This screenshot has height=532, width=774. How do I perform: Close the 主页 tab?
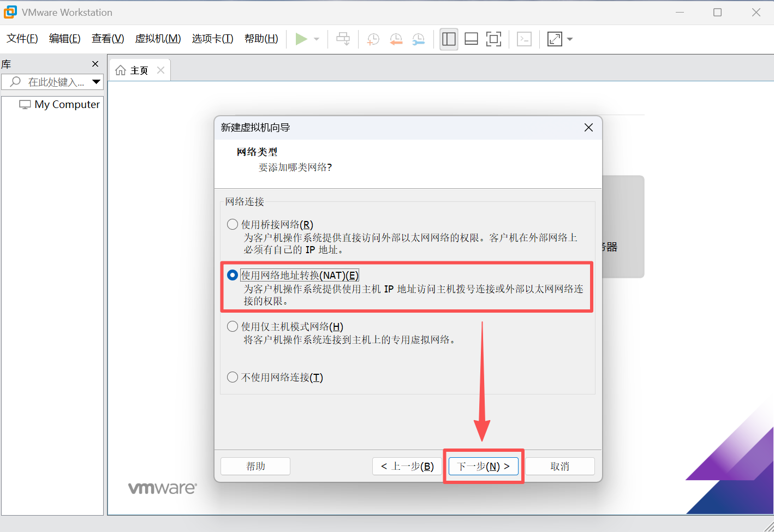160,70
